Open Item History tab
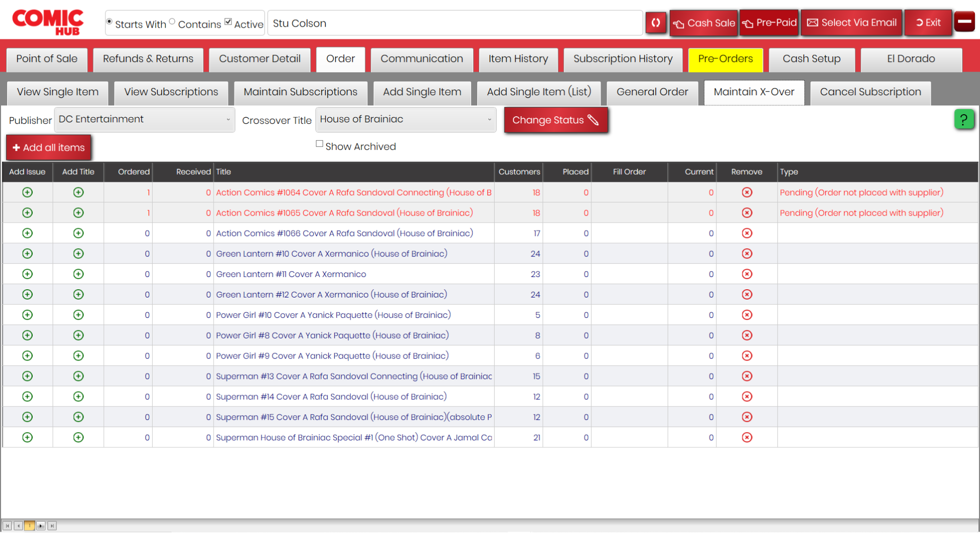This screenshot has width=980, height=533. (x=518, y=59)
